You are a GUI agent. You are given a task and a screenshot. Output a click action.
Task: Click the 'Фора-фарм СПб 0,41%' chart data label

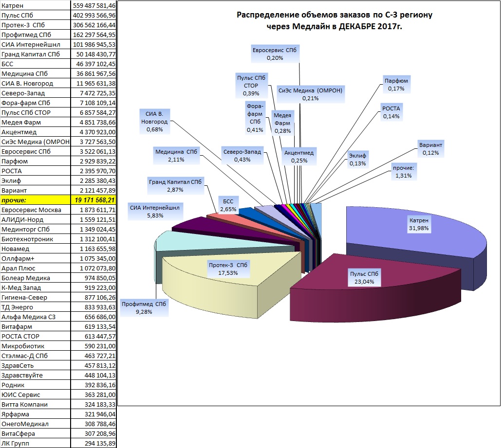pyautogui.click(x=255, y=118)
